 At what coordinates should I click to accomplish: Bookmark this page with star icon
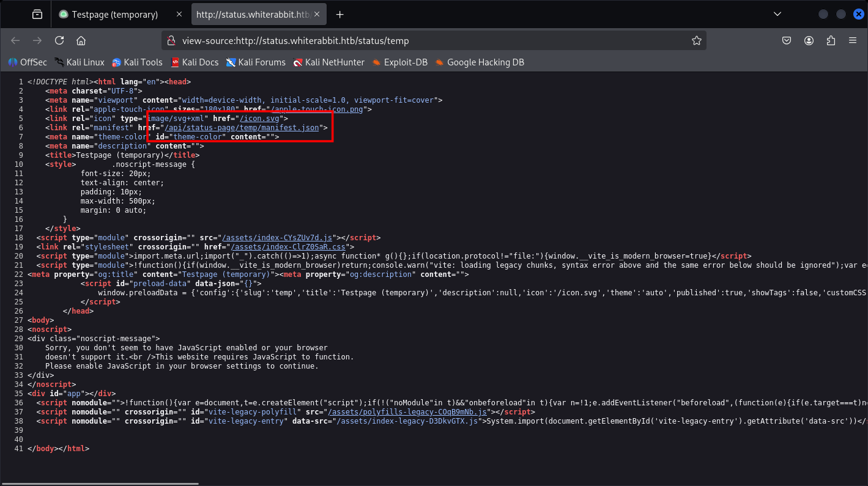point(696,40)
